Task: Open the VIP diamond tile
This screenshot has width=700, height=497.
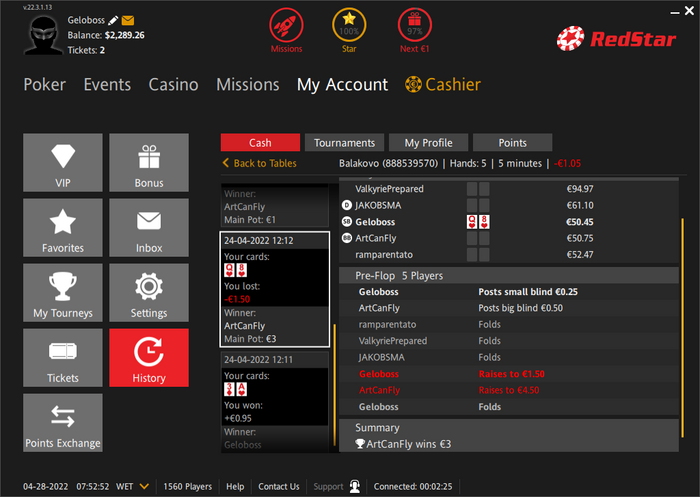Action: 63,163
